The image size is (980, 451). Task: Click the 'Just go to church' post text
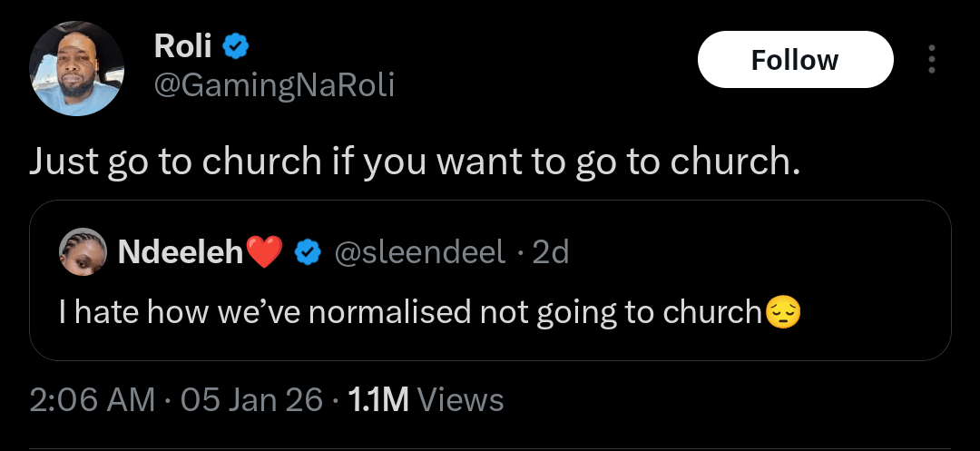click(415, 161)
